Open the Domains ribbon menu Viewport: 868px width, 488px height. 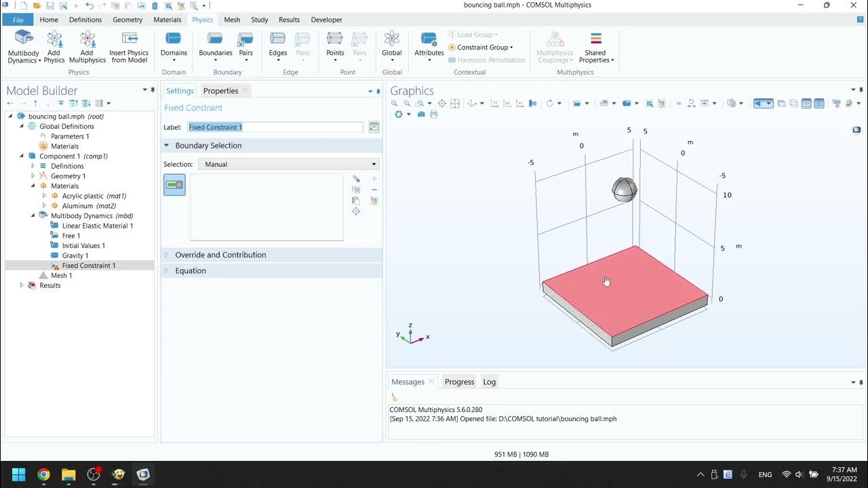[174, 47]
